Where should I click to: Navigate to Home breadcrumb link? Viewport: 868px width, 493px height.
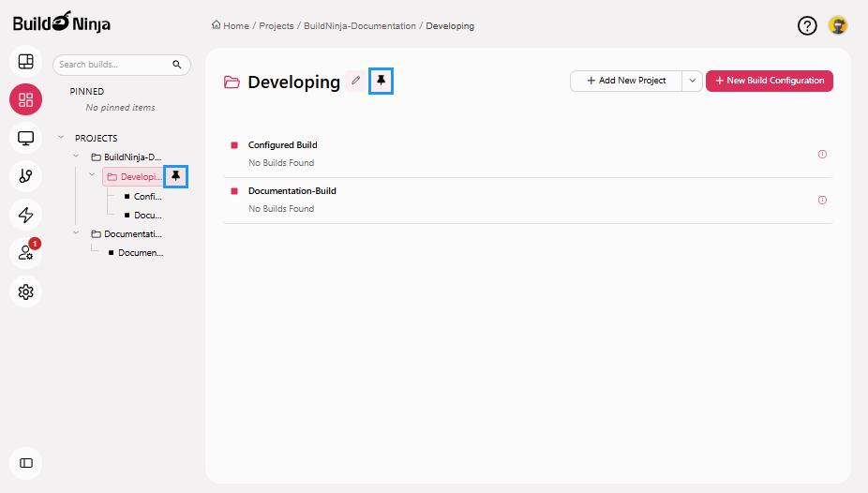coord(231,26)
